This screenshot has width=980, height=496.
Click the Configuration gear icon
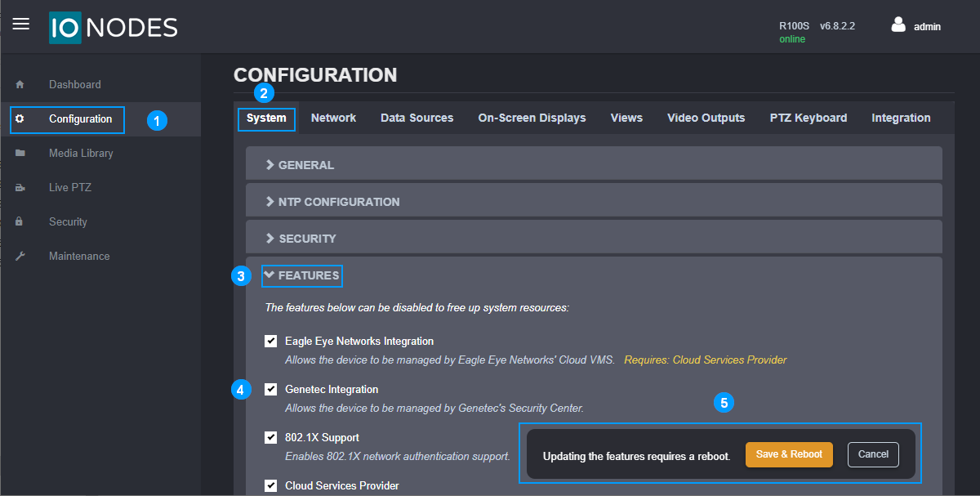19,118
